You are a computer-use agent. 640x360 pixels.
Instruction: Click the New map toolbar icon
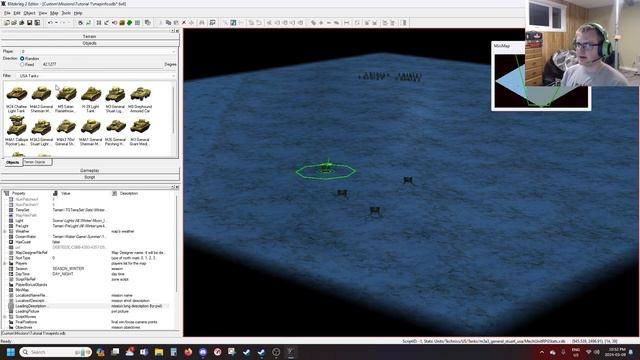click(x=7, y=23)
